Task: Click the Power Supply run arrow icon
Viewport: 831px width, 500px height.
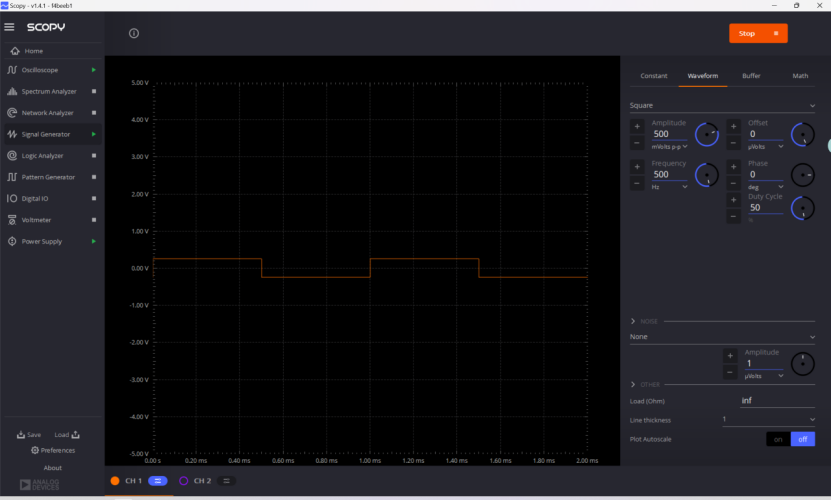Action: (94, 241)
